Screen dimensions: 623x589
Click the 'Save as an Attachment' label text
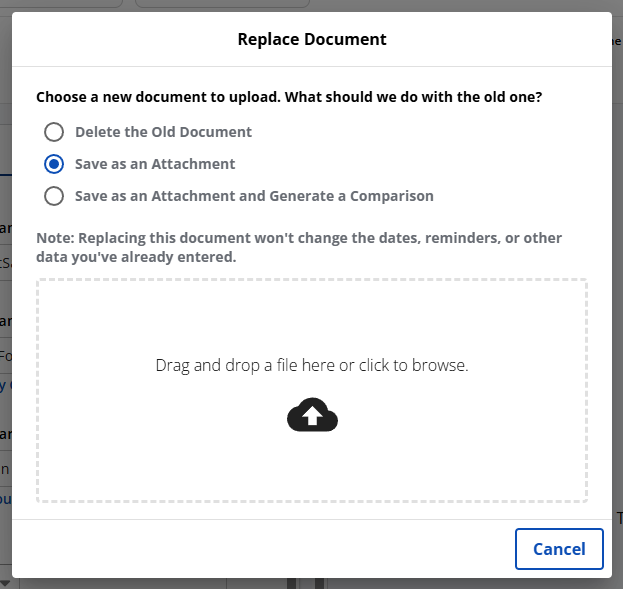coord(155,164)
